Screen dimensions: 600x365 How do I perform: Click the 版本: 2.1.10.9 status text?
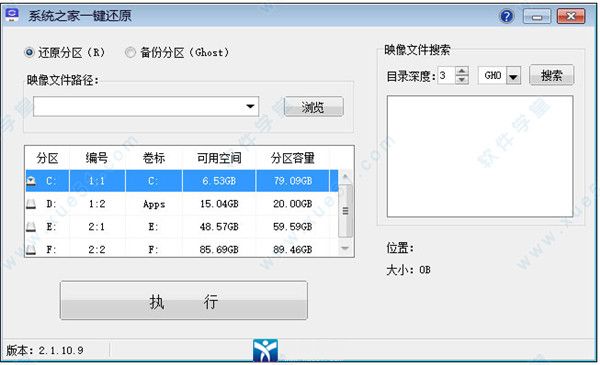45,350
